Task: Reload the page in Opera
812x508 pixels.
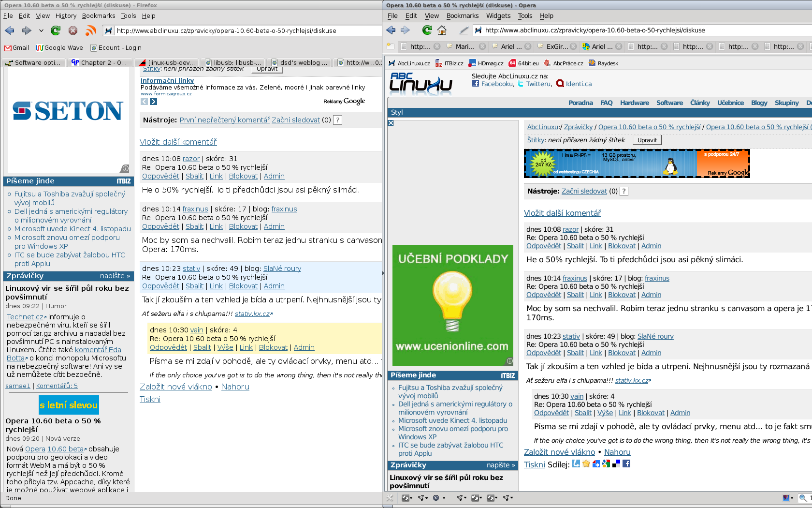Action: click(x=427, y=30)
